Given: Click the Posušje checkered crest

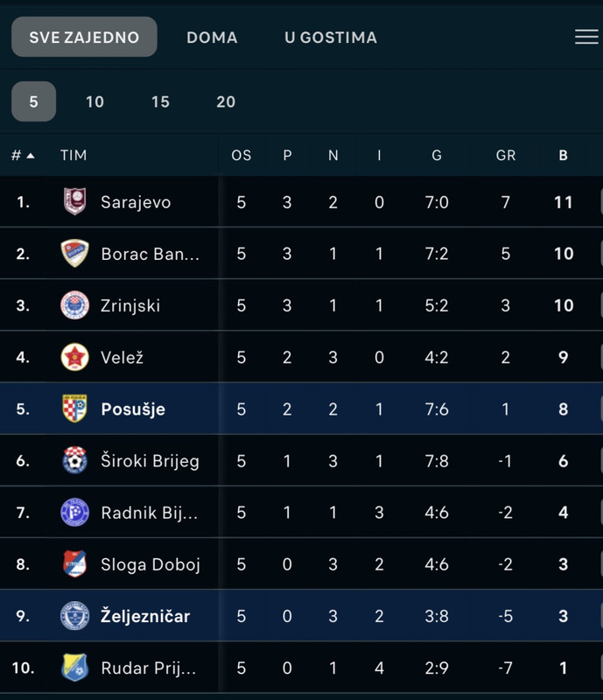Looking at the screenshot, I should point(74,409).
